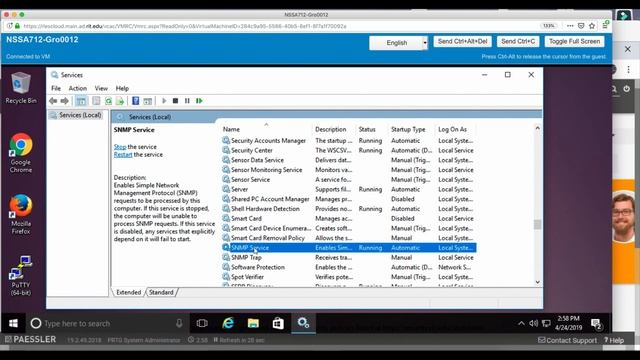640x360 pixels.
Task: Open the Action menu in Services
Action: point(78,88)
